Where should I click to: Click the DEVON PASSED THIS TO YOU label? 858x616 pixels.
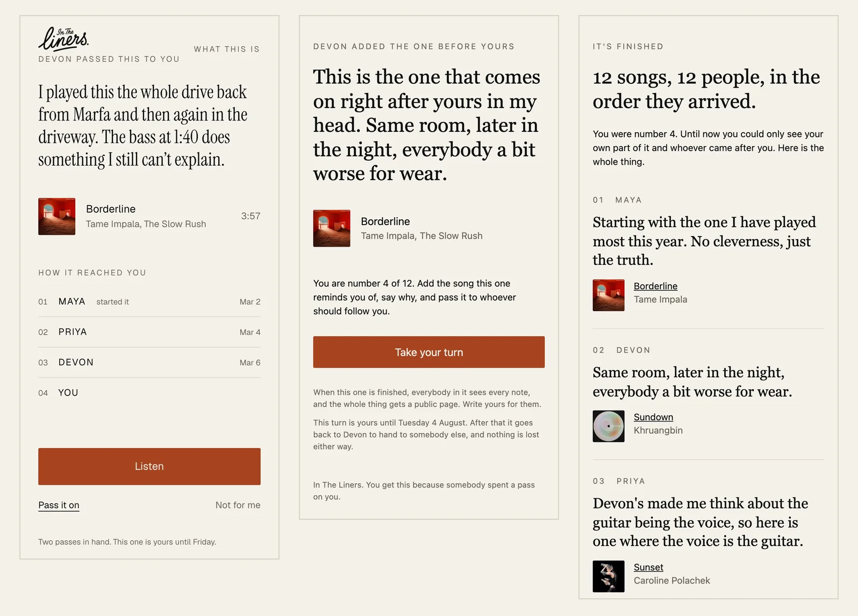tap(109, 59)
